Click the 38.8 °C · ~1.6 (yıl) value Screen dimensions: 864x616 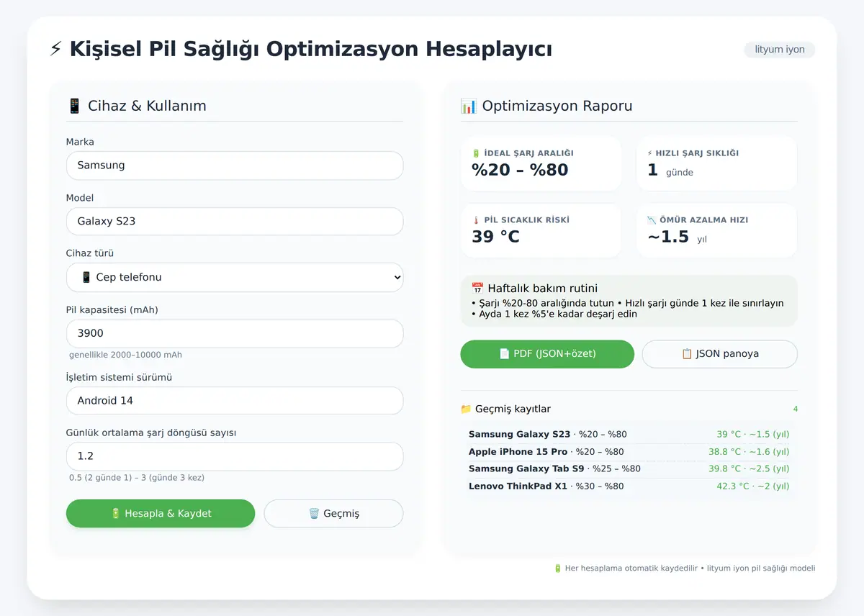(749, 452)
